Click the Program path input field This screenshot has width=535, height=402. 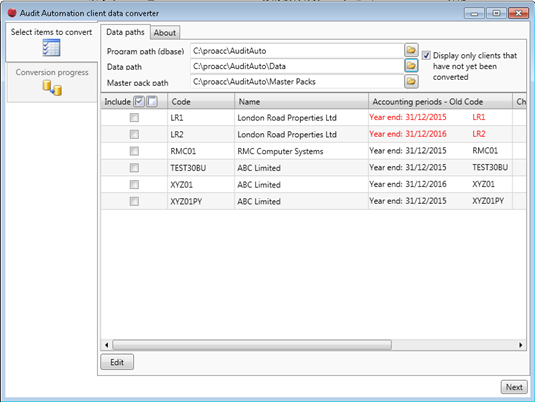pyautogui.click(x=297, y=51)
